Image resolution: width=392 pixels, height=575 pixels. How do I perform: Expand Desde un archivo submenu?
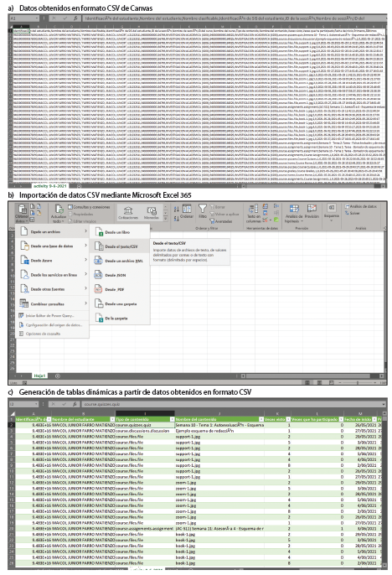point(54,231)
